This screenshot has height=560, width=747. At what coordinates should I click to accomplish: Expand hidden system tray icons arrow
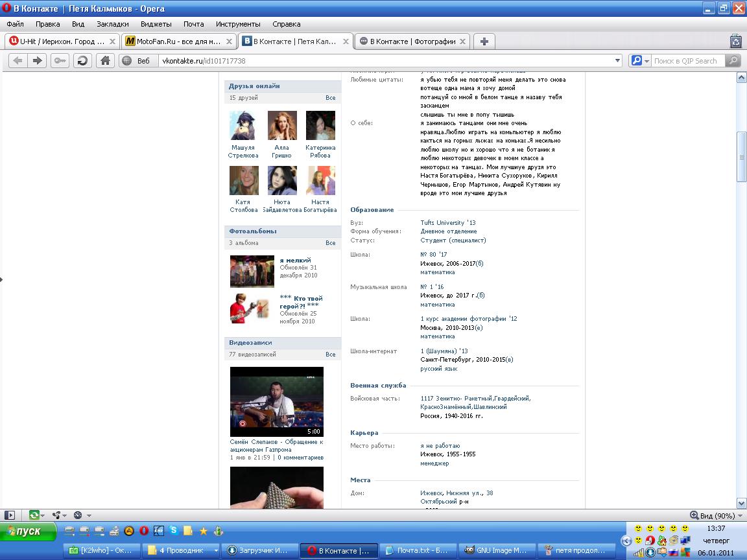point(626,541)
